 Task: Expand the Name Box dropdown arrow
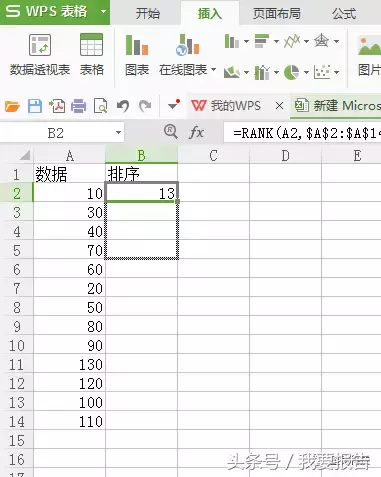coord(118,133)
